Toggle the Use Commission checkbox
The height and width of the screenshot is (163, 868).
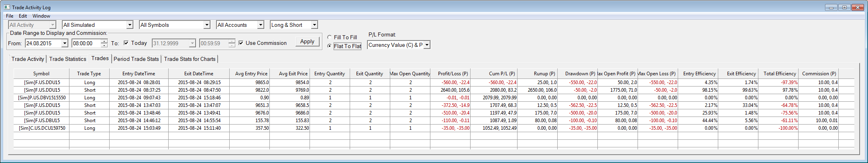click(241, 43)
